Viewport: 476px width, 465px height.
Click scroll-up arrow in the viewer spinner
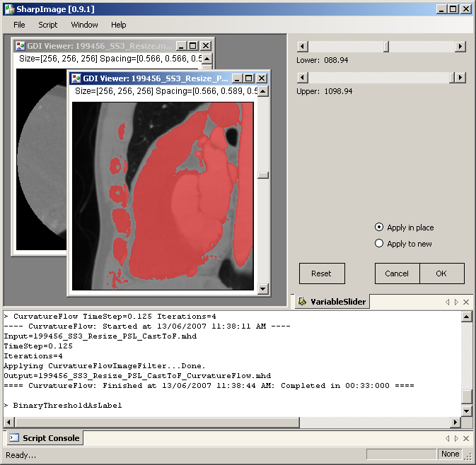pos(263,92)
